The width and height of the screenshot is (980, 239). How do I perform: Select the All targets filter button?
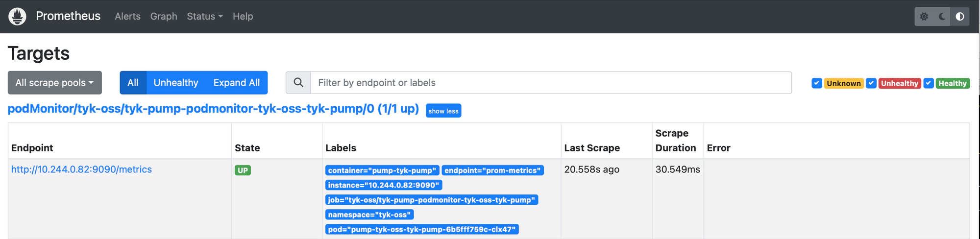(133, 83)
